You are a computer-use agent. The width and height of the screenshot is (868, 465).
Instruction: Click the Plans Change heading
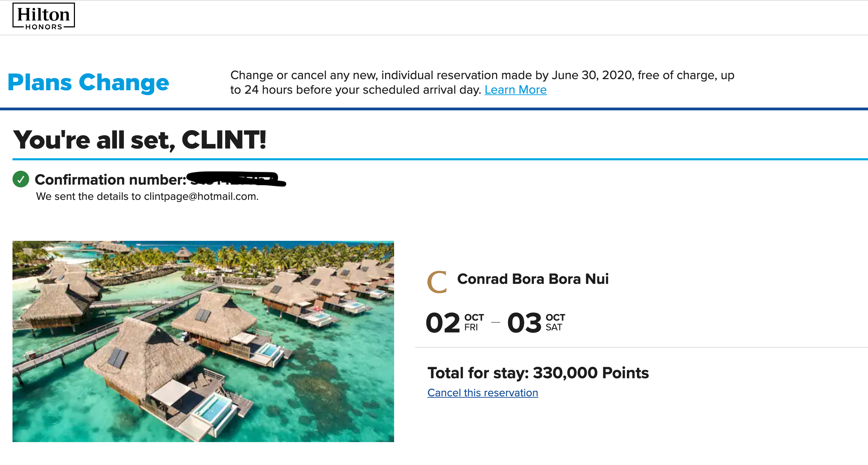click(x=88, y=82)
